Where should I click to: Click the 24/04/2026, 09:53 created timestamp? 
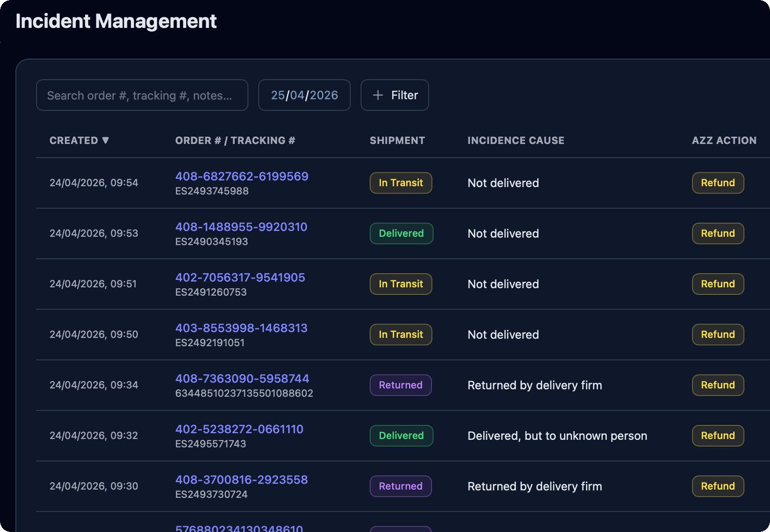point(94,233)
